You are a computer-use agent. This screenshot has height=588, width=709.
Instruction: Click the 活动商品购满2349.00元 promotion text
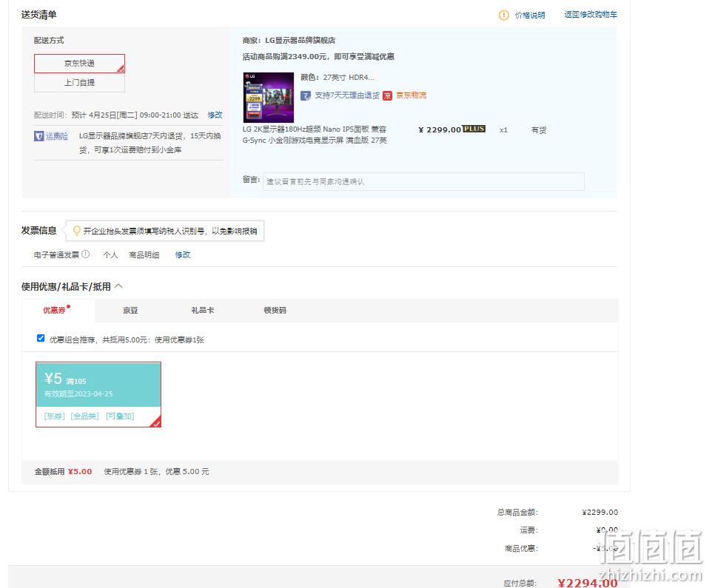coord(318,56)
